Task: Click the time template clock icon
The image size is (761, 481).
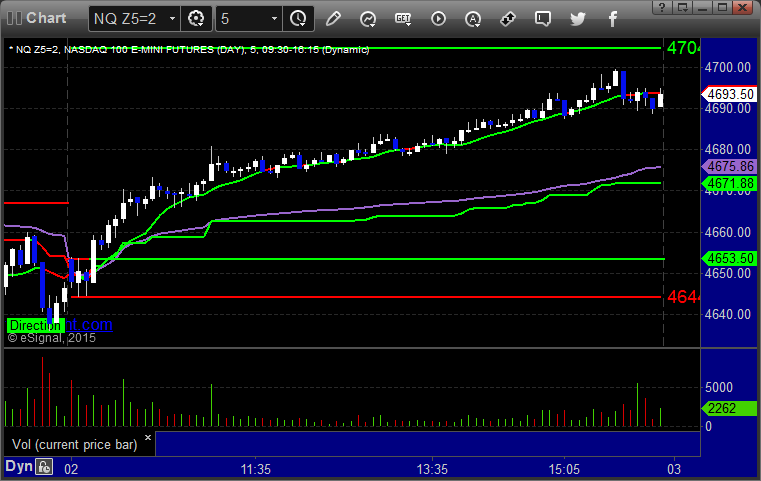Action: pos(298,19)
